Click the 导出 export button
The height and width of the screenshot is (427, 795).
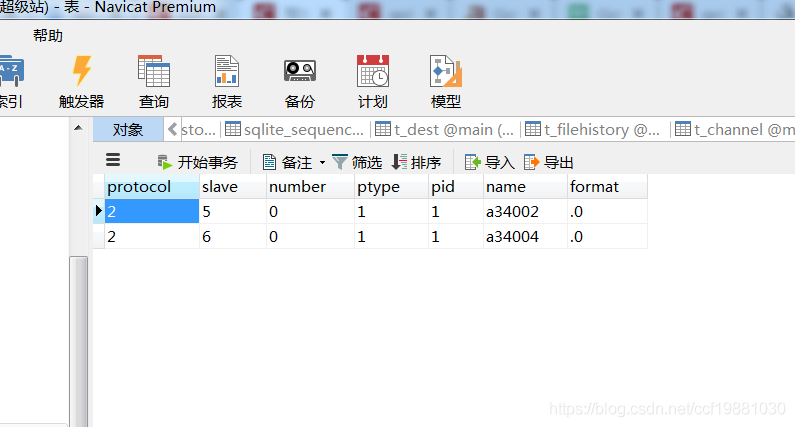coord(549,162)
